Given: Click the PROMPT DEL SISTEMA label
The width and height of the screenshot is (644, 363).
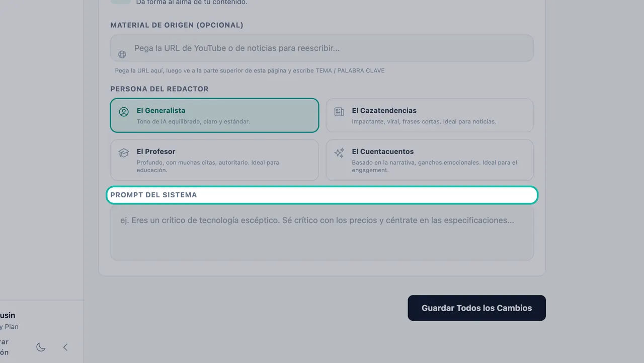Looking at the screenshot, I should point(153,195).
